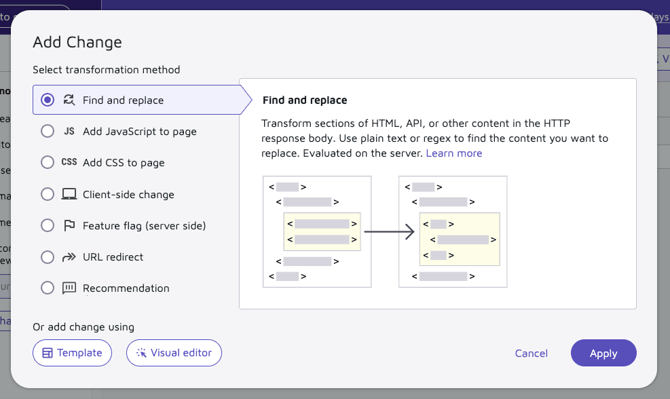Click the Cancel link
670x399 pixels.
tap(531, 353)
